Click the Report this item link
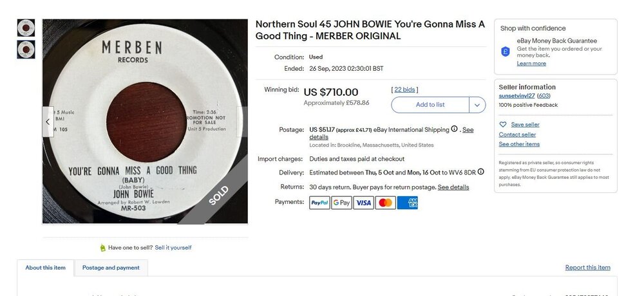Screen dimensions: 644x296 click(588, 268)
